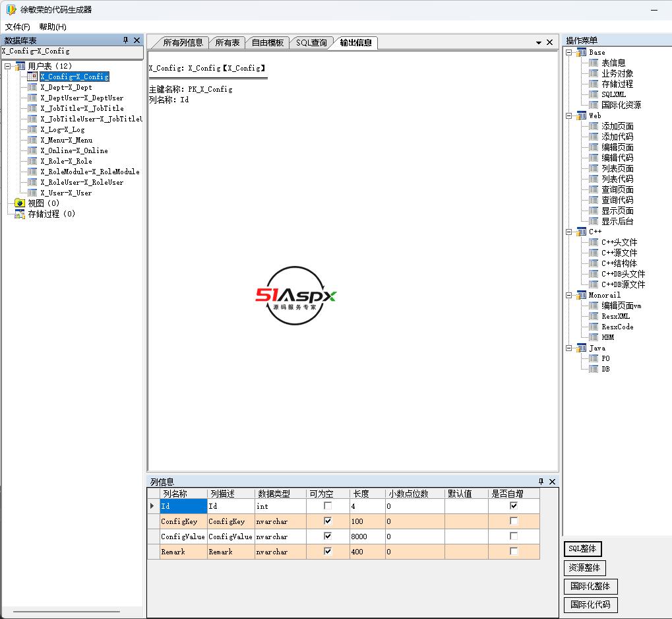Toggle 是否自增 checkbox for ConfigValue row

(x=514, y=536)
